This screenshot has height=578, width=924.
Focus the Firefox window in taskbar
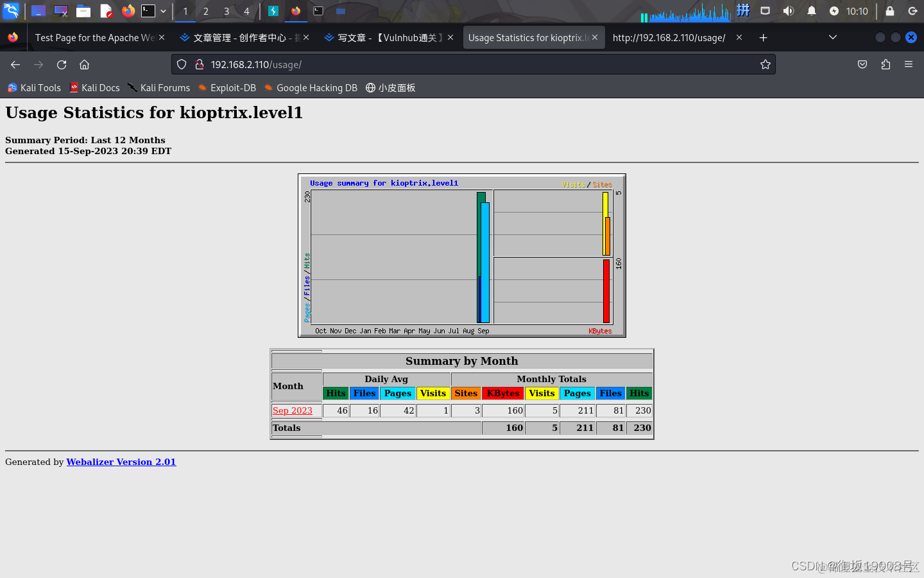point(296,11)
